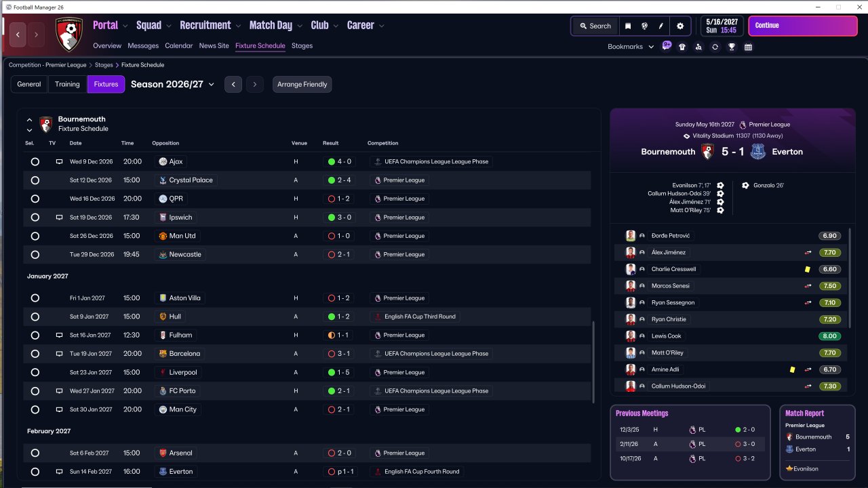The width and height of the screenshot is (868, 488).
Task: Open the calendar shortcut icon
Action: tap(748, 47)
